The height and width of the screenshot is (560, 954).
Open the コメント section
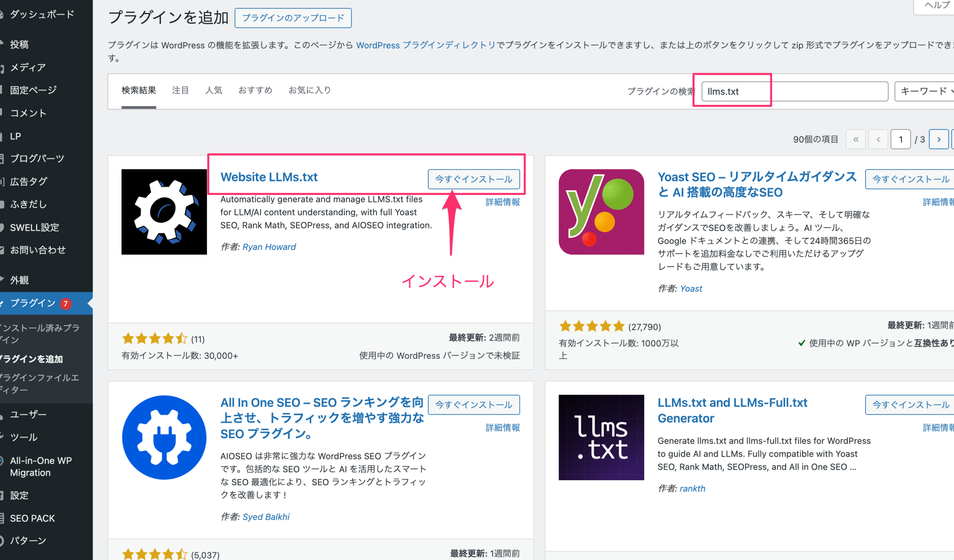click(28, 113)
